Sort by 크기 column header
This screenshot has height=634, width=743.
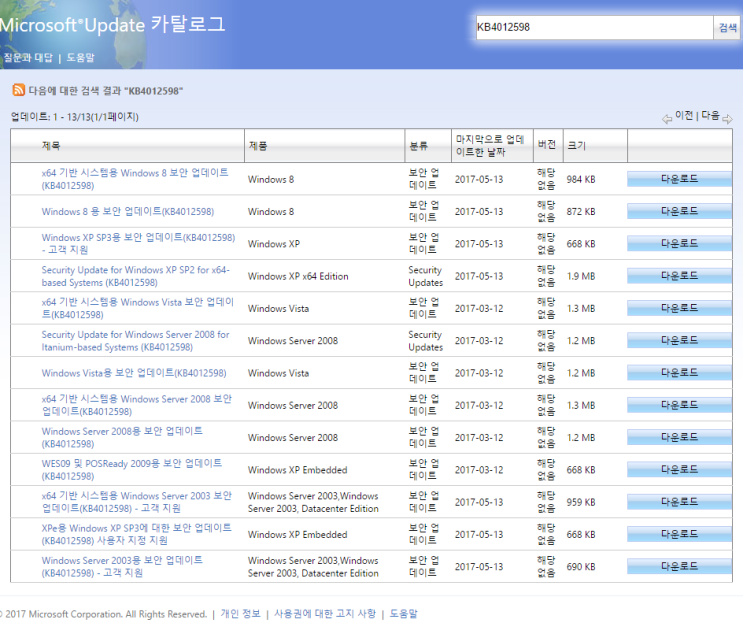tap(577, 145)
